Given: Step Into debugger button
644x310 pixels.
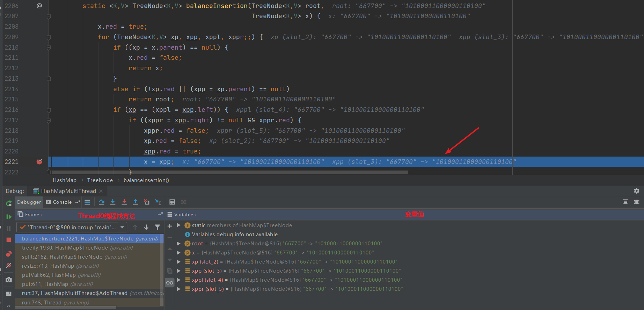Looking at the screenshot, I should click(113, 202).
